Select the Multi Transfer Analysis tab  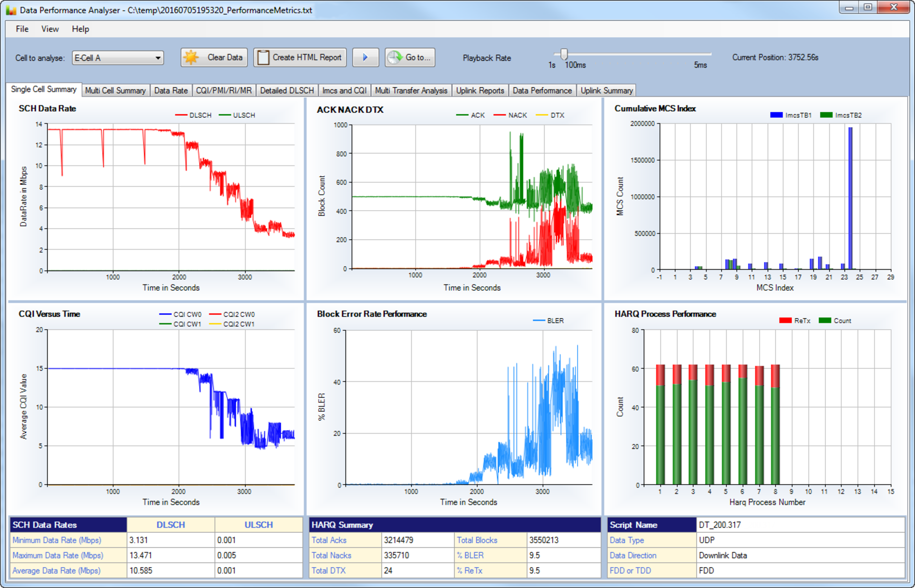(x=411, y=90)
